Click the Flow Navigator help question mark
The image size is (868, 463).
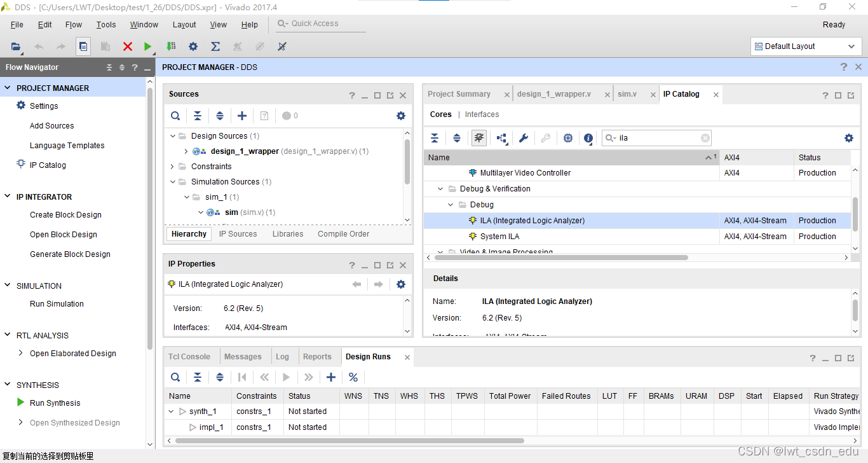pos(135,67)
